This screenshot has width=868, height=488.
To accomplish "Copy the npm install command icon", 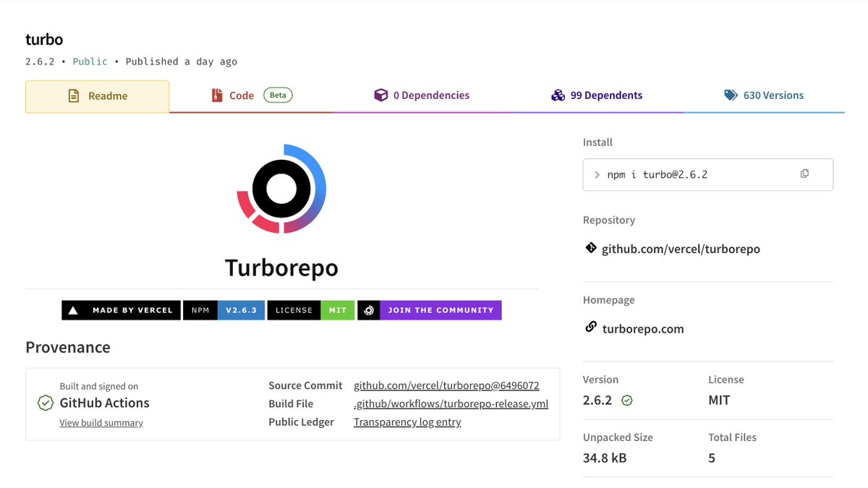I will coord(804,174).
